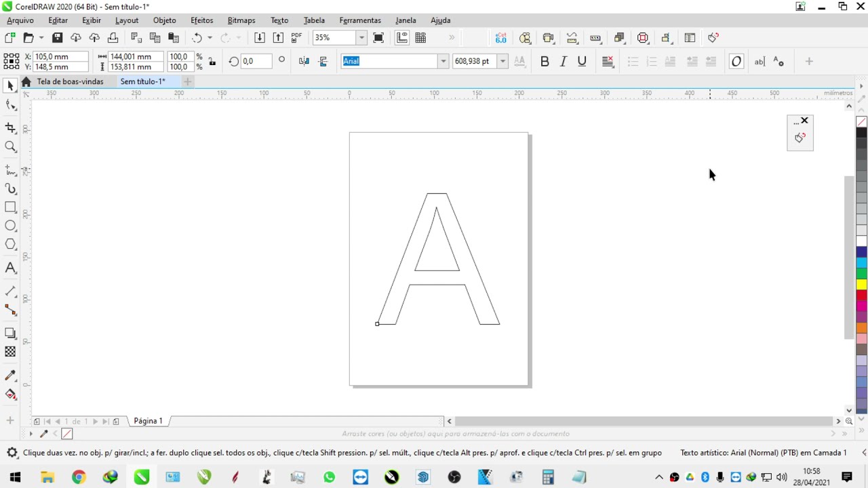Image resolution: width=868 pixels, height=488 pixels.
Task: Add a page before the current page
Action: [37, 422]
